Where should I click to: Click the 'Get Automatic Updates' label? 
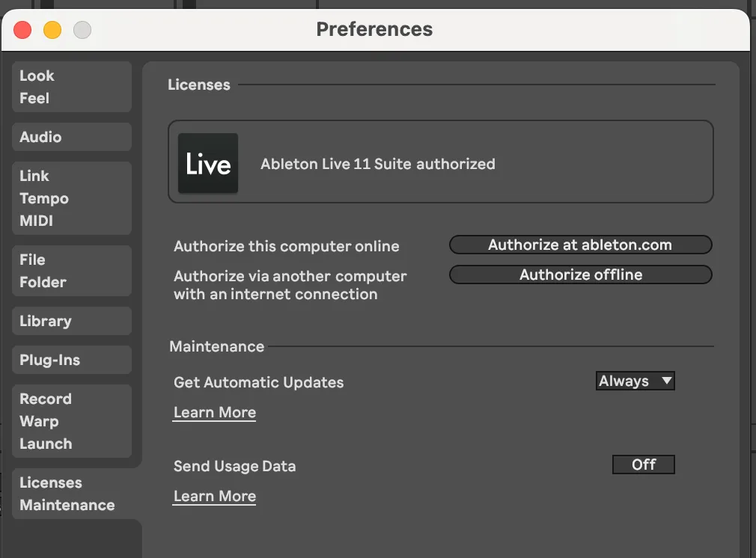coord(258,382)
